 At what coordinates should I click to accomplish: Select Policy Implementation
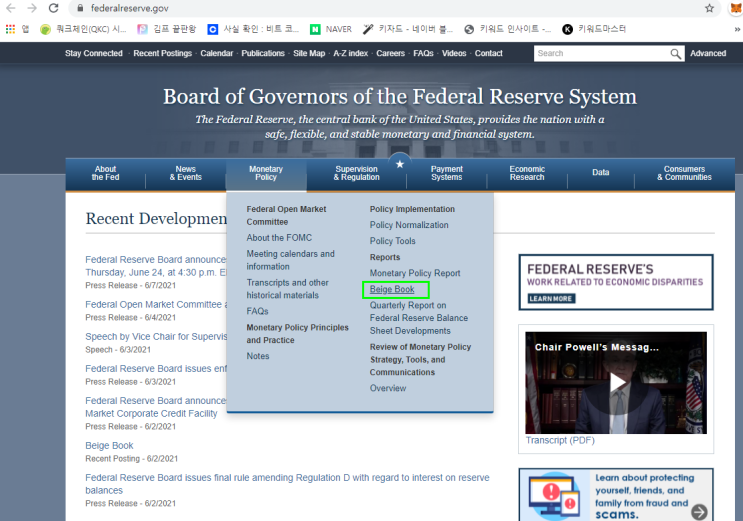[x=412, y=209]
